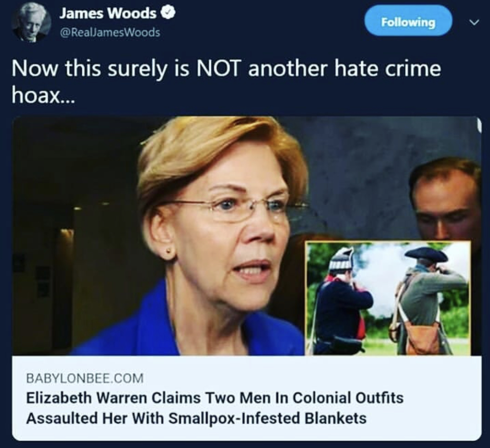Open the James Woods display name
Viewport: 490px width, 448px height.
tap(108, 14)
